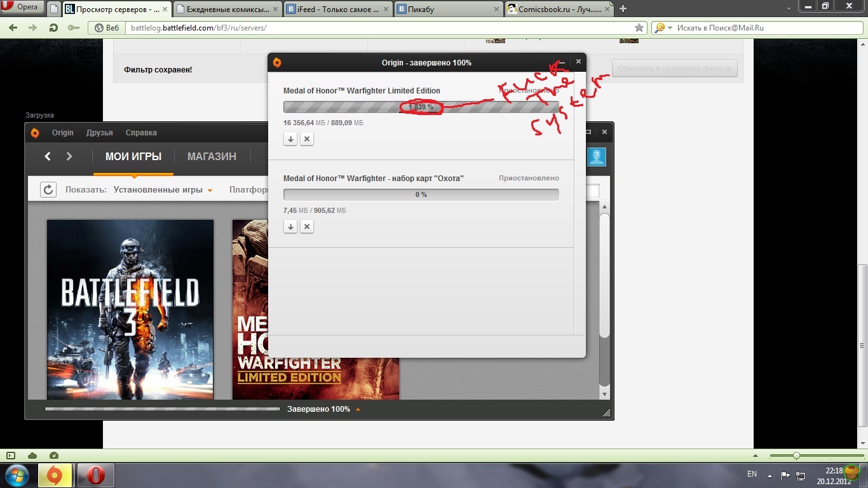Resume the Warfighter Limited Edition download

(x=290, y=139)
